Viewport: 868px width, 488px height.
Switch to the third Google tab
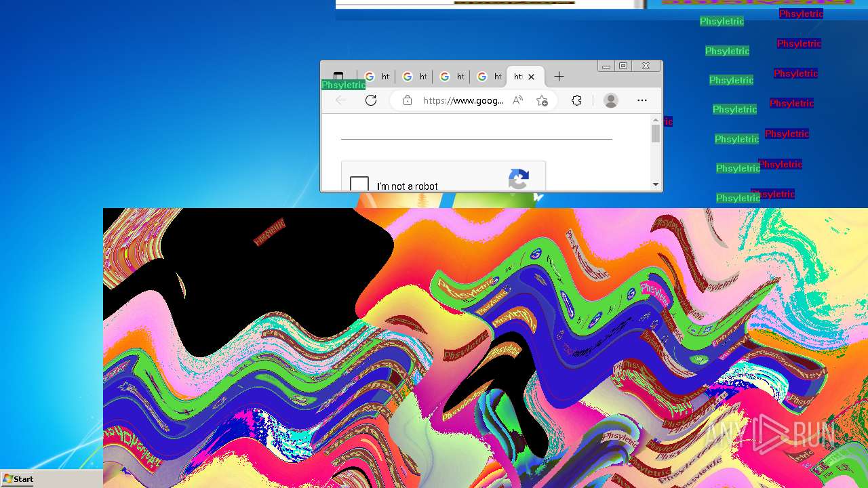point(452,77)
